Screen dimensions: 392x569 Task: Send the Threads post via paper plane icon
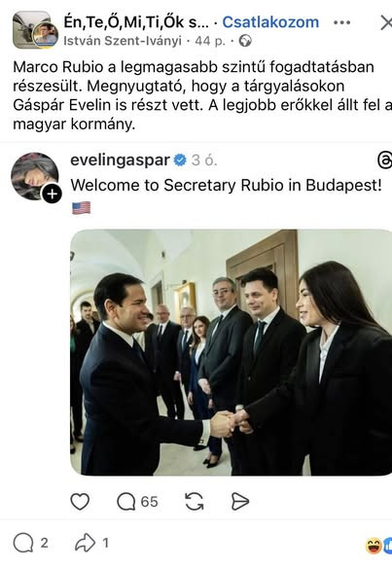(x=240, y=502)
